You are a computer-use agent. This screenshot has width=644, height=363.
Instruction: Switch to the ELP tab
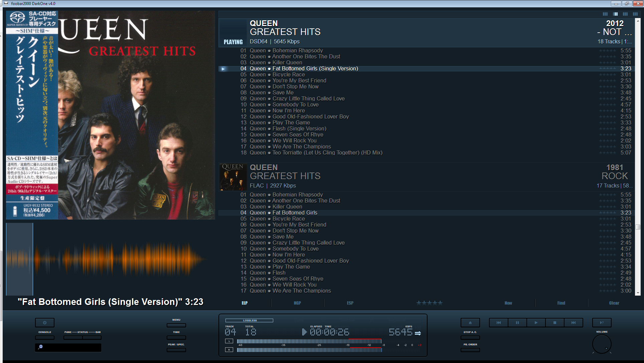(245, 303)
